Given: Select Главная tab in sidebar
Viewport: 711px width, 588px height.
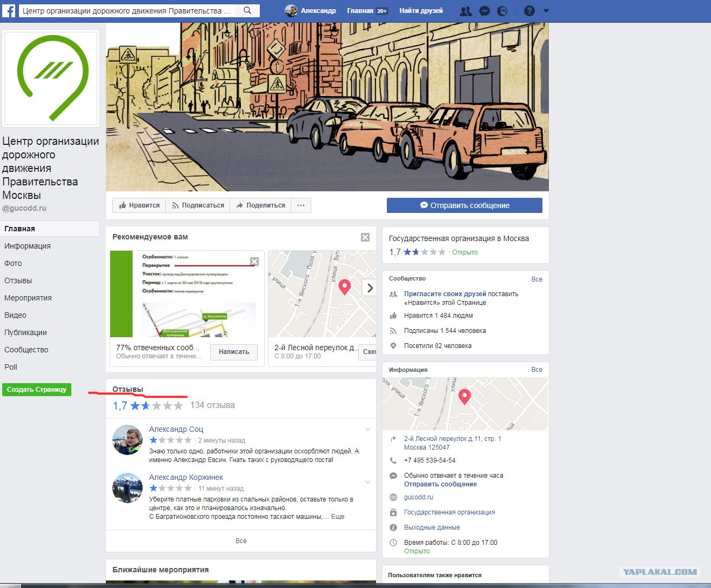Looking at the screenshot, I should pyautogui.click(x=50, y=229).
